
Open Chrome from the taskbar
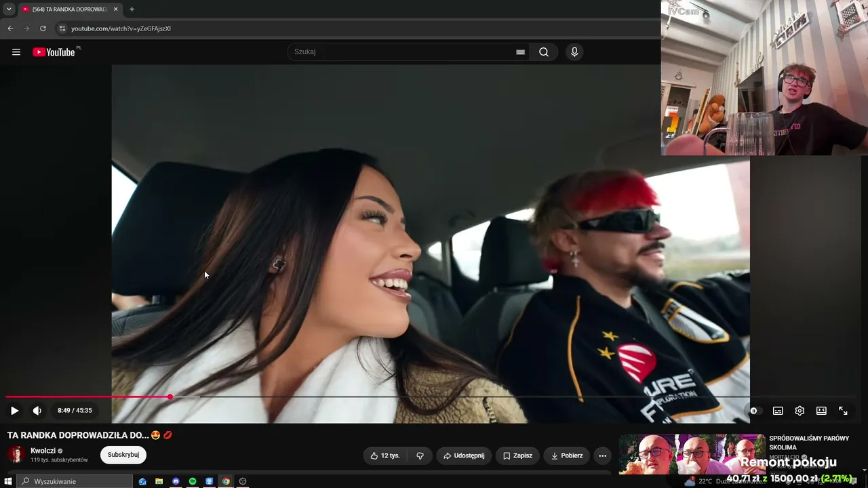point(226,481)
